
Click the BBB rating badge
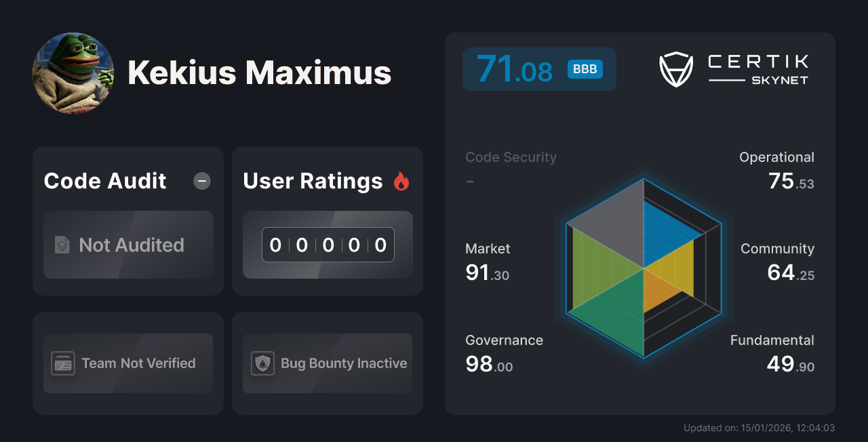tap(584, 68)
